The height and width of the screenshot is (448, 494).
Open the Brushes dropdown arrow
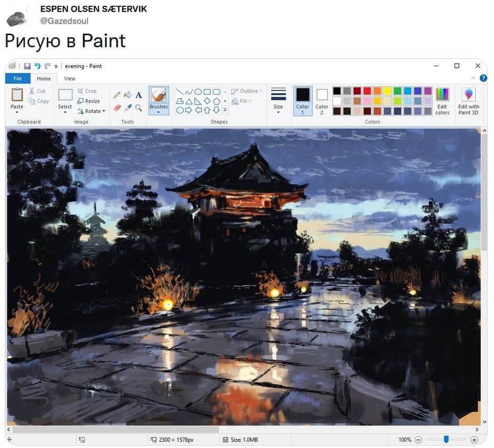tap(158, 112)
